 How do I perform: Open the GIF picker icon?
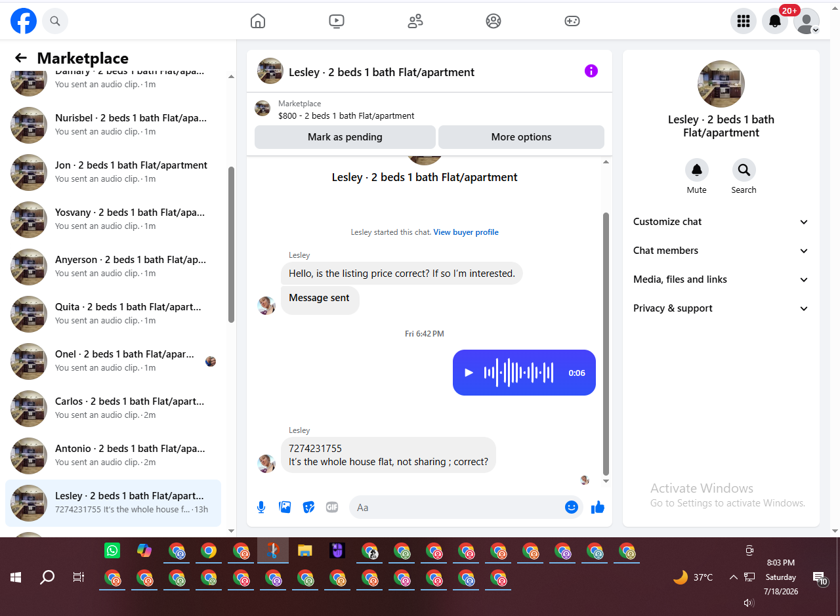[332, 507]
